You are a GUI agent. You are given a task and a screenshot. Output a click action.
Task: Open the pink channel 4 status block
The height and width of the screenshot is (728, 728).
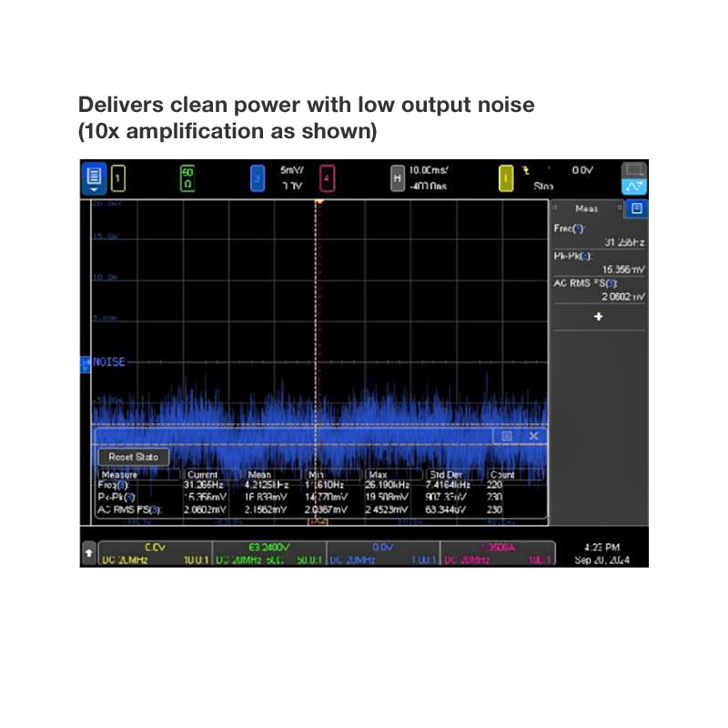tap(498, 553)
